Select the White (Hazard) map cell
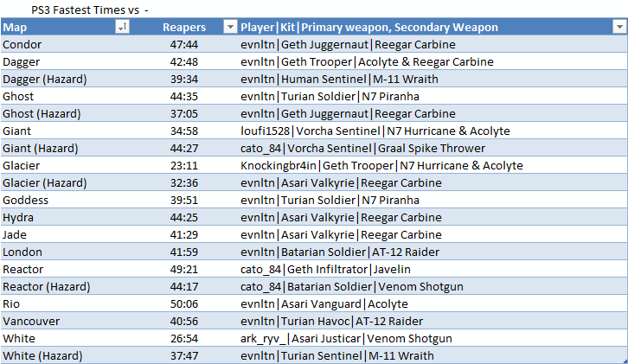628x364 pixels. click(x=66, y=355)
